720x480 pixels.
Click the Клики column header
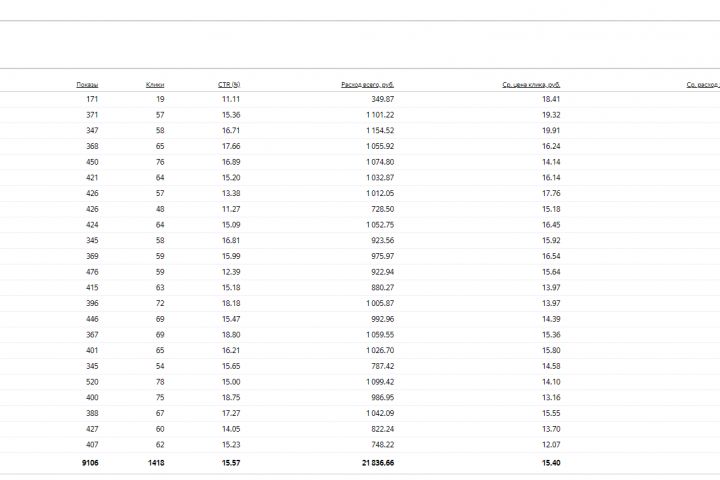pos(155,84)
